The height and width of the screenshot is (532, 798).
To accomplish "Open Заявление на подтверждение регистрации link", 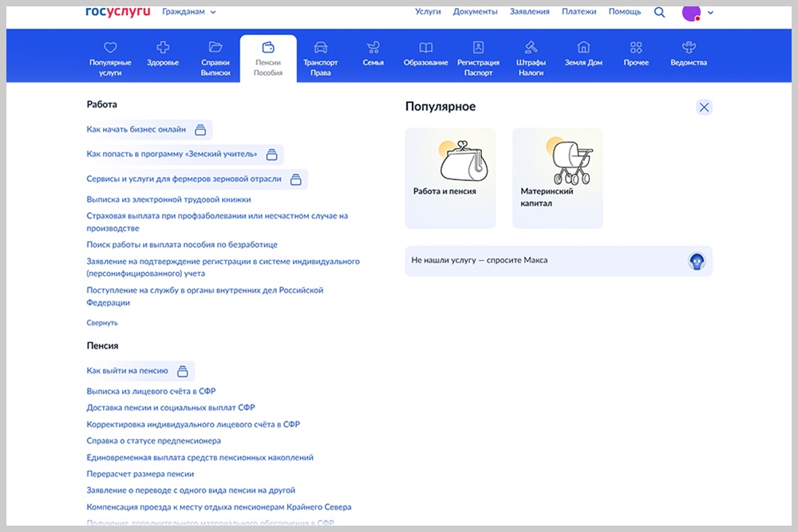I will (x=223, y=267).
